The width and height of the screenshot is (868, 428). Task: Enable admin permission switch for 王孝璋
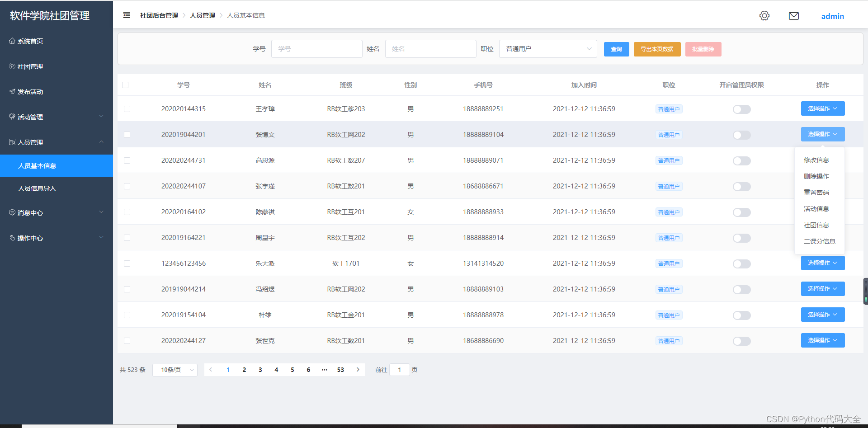[x=742, y=109]
